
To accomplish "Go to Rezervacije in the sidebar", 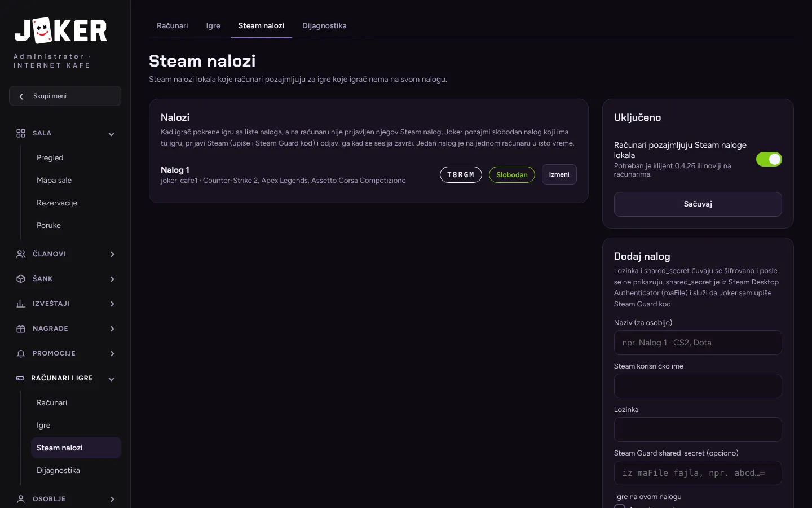I will (76, 203).
